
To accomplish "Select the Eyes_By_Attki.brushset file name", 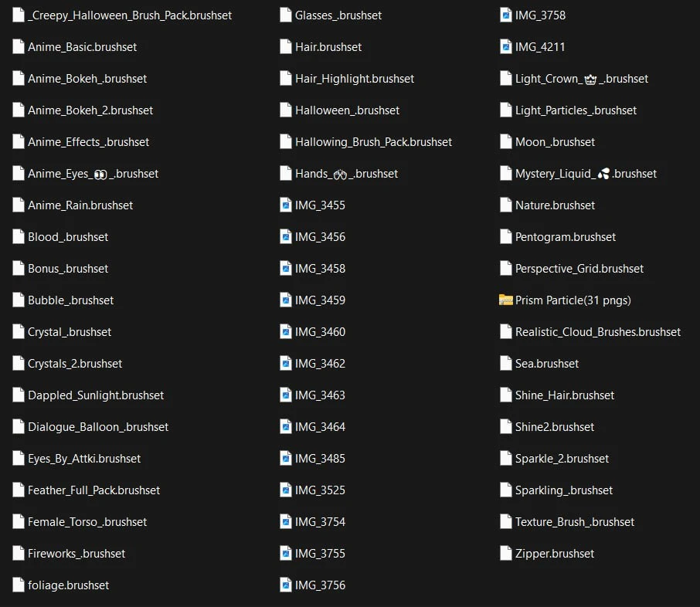I will pos(84,459).
